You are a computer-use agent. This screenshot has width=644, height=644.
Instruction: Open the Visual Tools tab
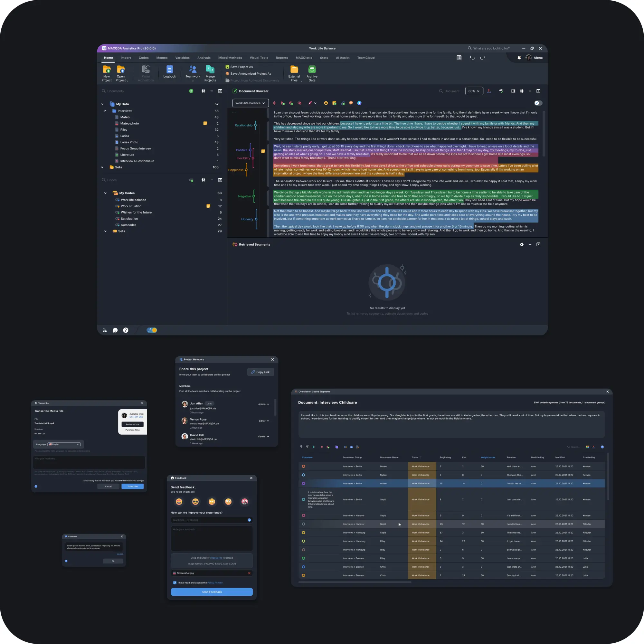click(x=259, y=58)
